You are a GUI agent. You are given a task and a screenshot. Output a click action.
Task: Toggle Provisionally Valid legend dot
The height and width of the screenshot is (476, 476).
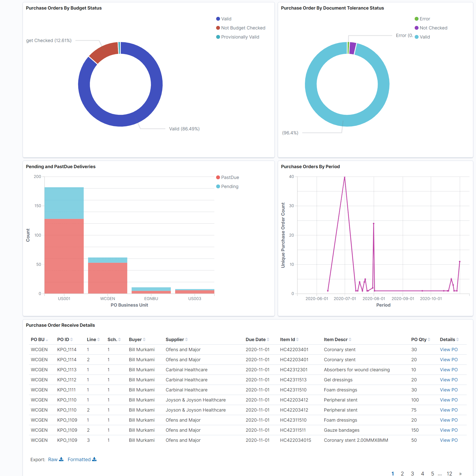tap(218, 37)
